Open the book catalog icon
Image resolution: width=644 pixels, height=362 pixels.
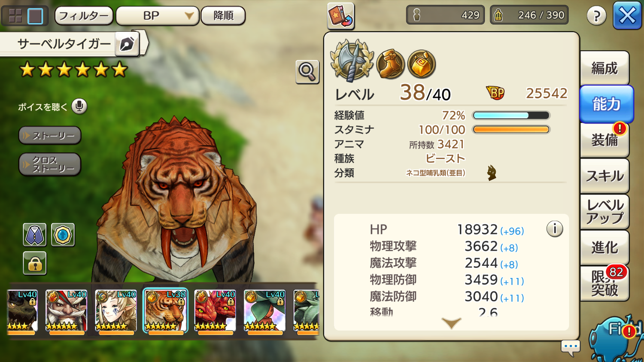coord(341,16)
